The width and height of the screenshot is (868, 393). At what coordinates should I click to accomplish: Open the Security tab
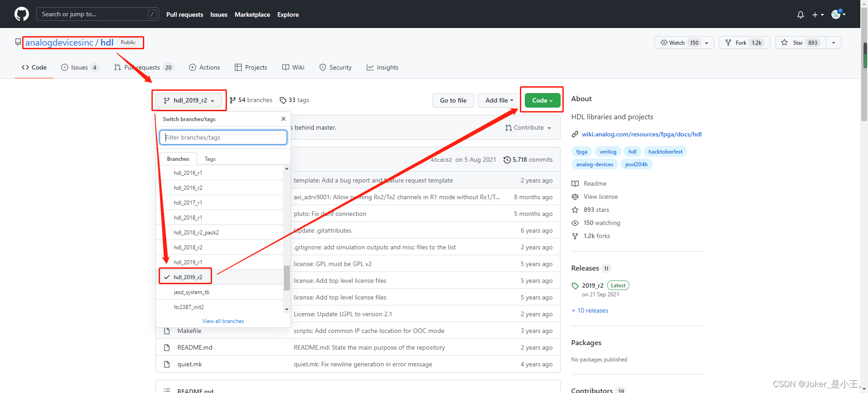click(x=335, y=67)
